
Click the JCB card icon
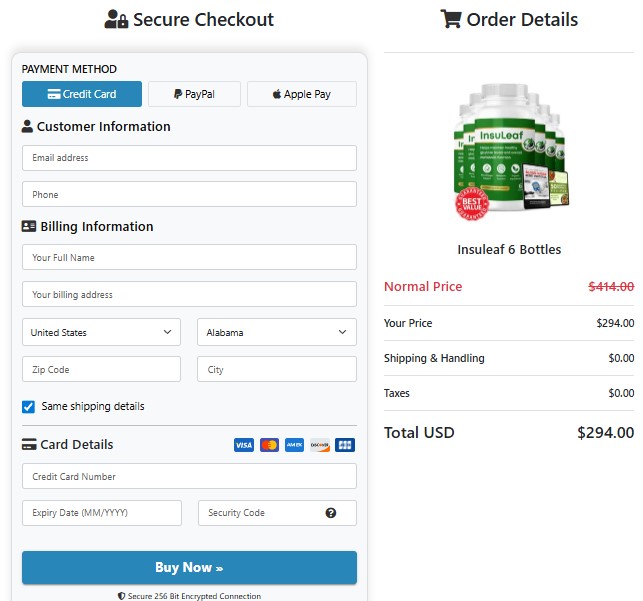click(345, 445)
